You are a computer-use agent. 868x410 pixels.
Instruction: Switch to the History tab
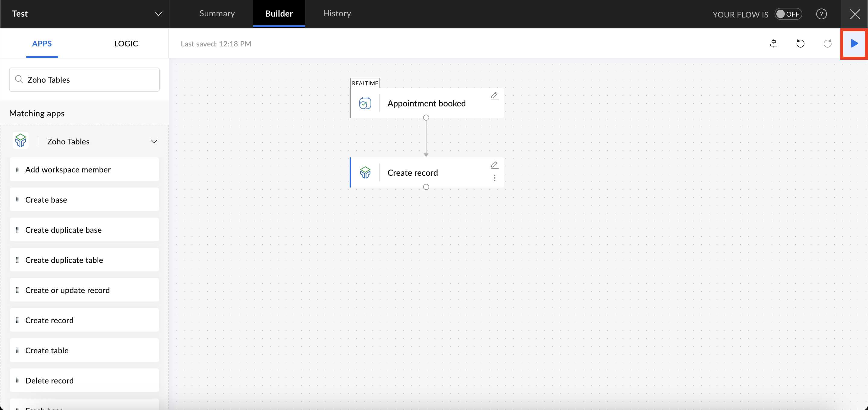(x=337, y=14)
